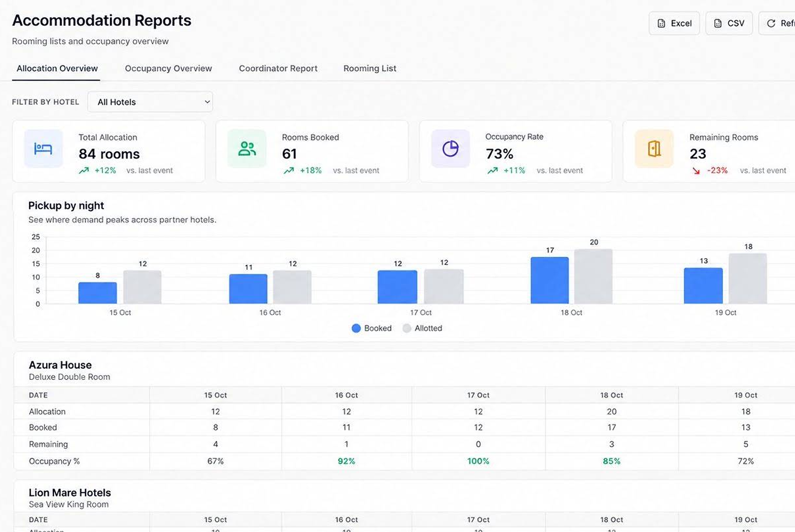Click the red downward arrow beside -23%
Image resolution: width=795 pixels, height=532 pixels.
[x=696, y=171]
